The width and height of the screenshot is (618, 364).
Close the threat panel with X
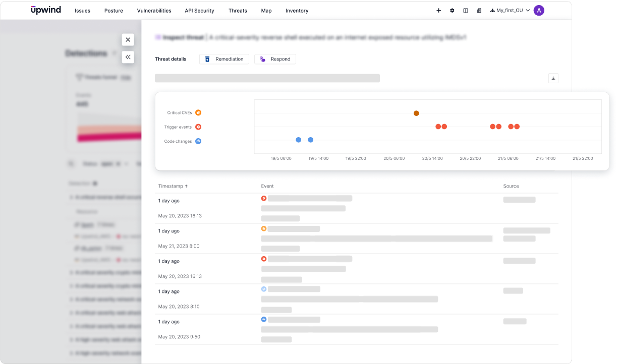[128, 40]
